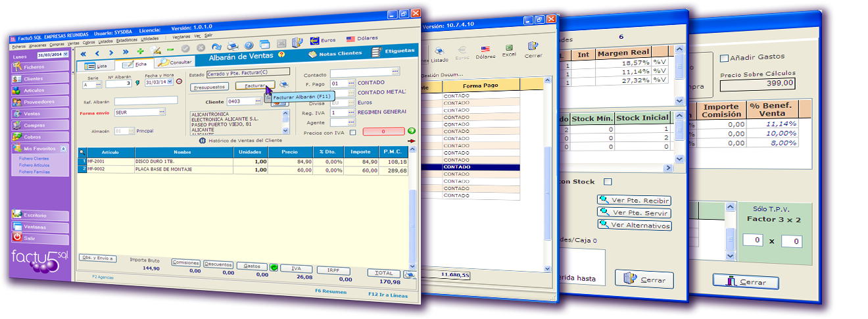Jump to last record double-arrow icon
Image resolution: width=868 pixels, height=319 pixels.
(x=126, y=52)
